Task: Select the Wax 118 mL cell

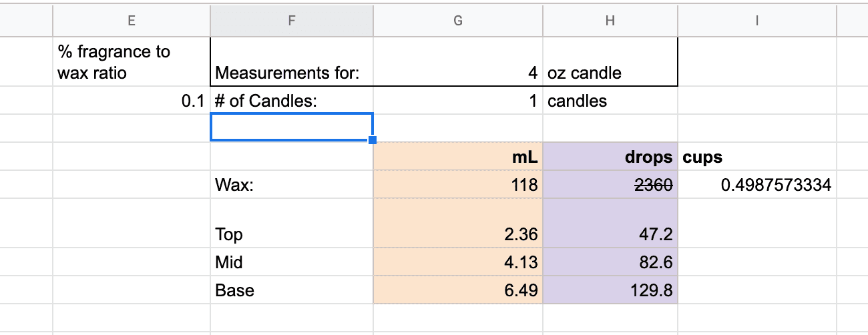Action: tap(457, 185)
